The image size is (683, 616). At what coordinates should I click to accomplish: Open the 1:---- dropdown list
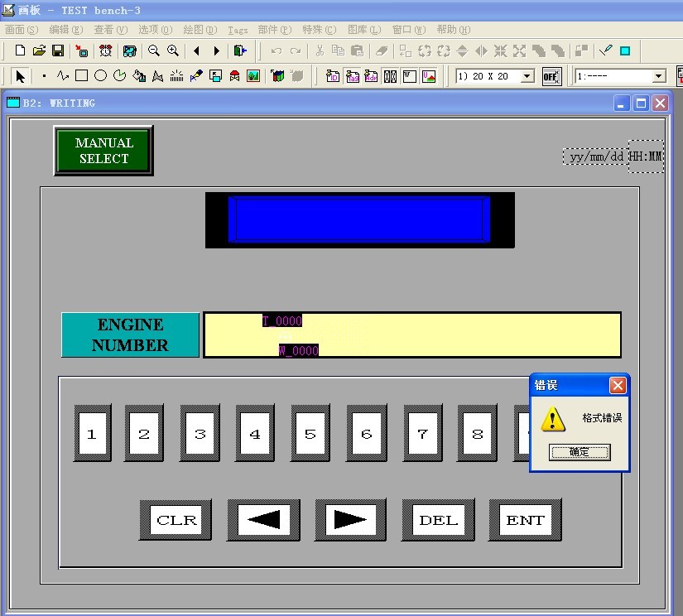(x=659, y=77)
